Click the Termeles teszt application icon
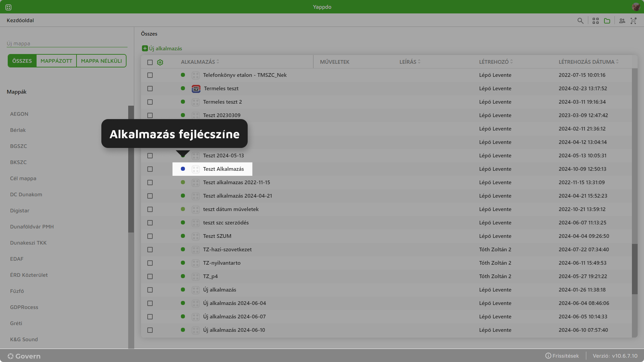The height and width of the screenshot is (362, 644). click(196, 89)
